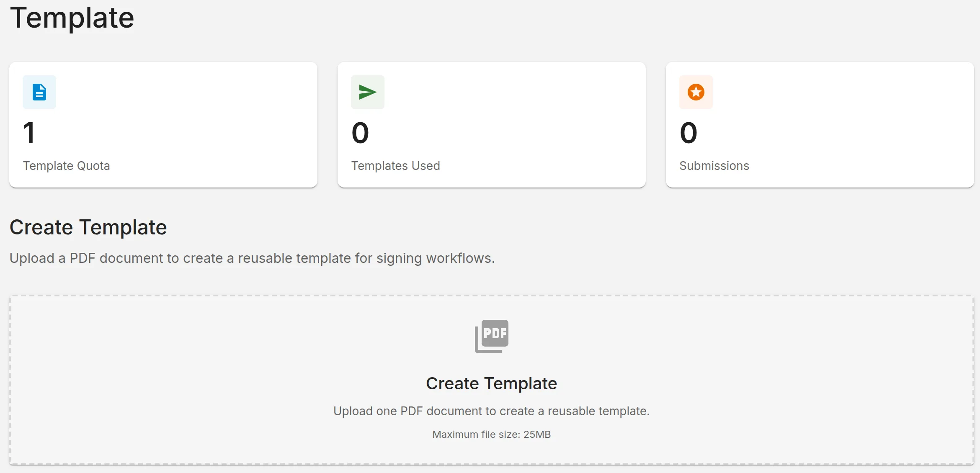Click the gray PDF upload icon
The height and width of the screenshot is (473, 980).
coord(492,337)
